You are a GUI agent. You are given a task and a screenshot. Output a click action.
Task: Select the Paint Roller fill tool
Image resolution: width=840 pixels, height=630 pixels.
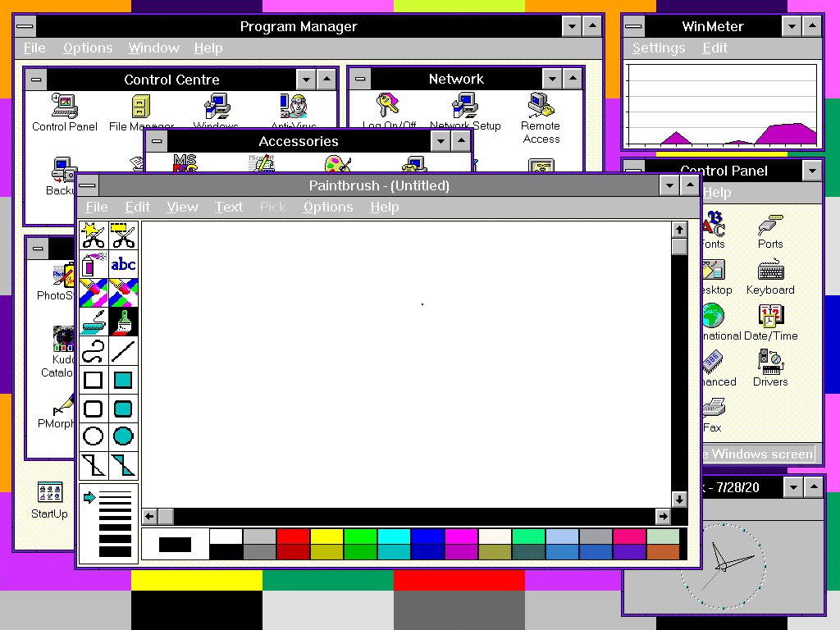(94, 320)
